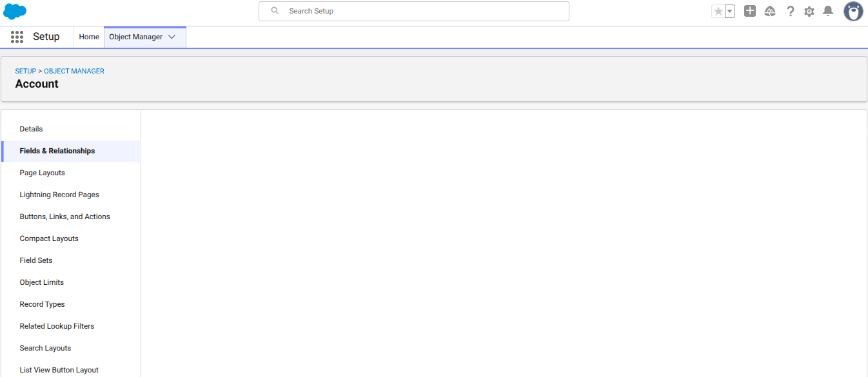Open the Setup gear menu
This screenshot has width=868, height=377.
pos(809,11)
